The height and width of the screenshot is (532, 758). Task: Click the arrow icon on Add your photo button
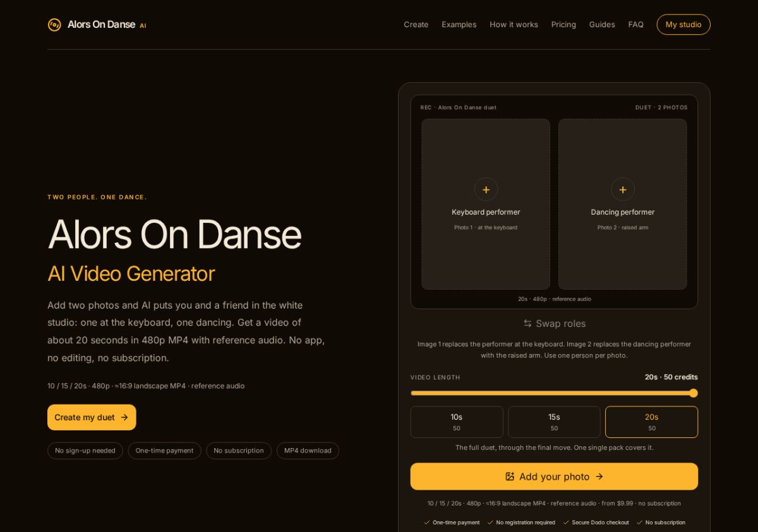tap(599, 476)
